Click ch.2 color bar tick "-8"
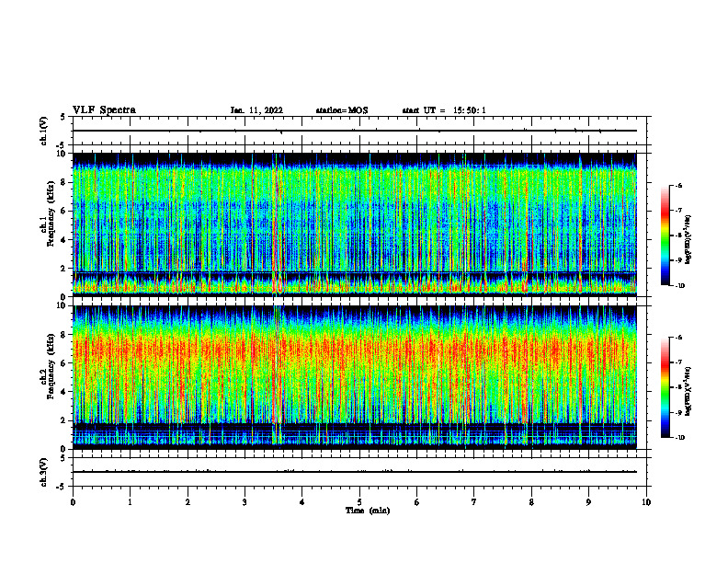Image resolution: width=728 pixels, height=563 pixels. tap(677, 387)
